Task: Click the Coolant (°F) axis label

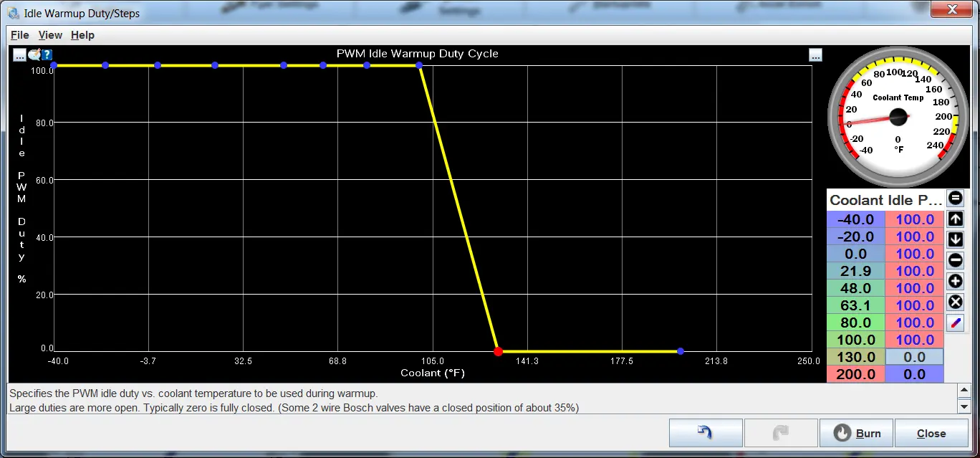Action: (433, 373)
